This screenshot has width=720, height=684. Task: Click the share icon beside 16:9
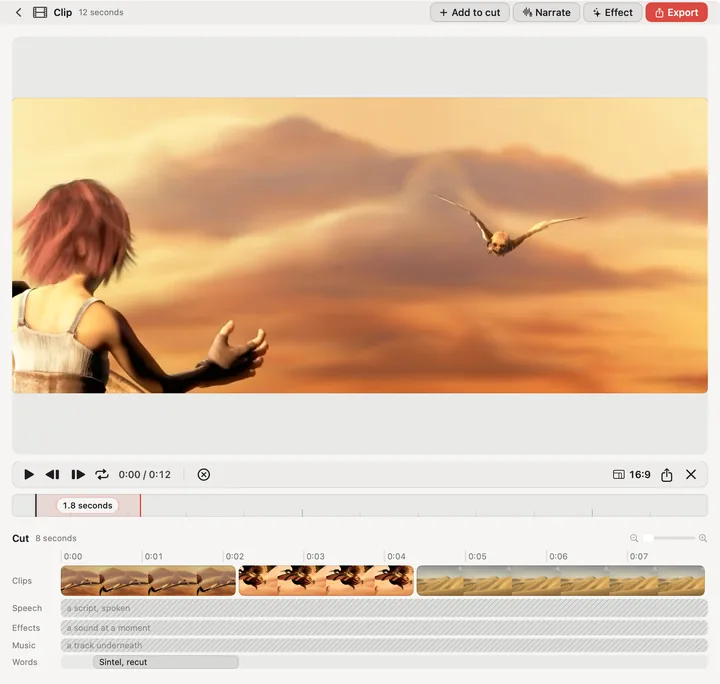667,475
